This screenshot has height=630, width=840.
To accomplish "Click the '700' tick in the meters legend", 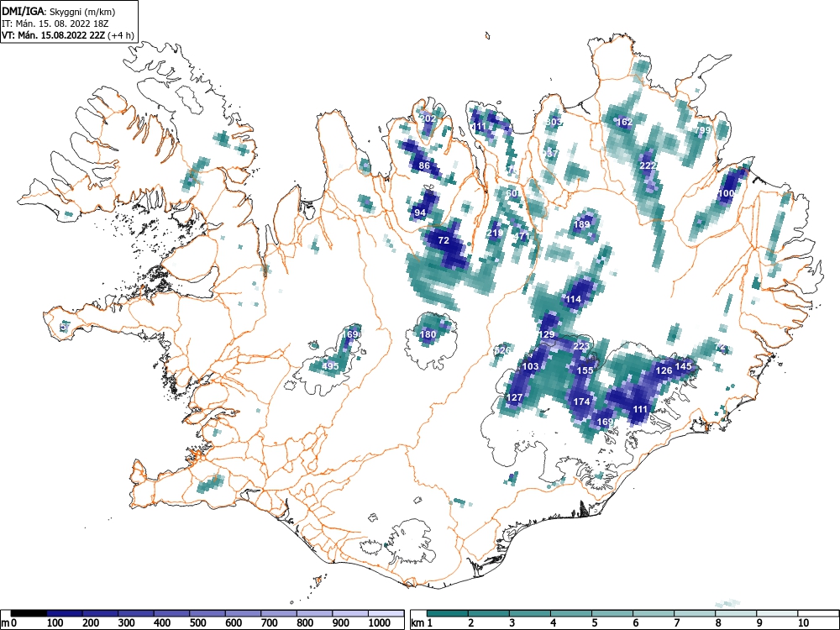I will 269,623.
